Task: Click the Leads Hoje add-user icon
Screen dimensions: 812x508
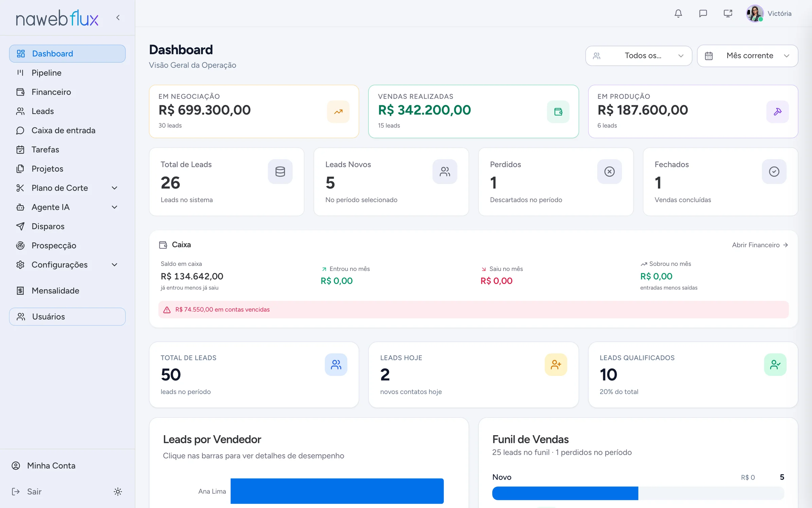Action: [556, 364]
